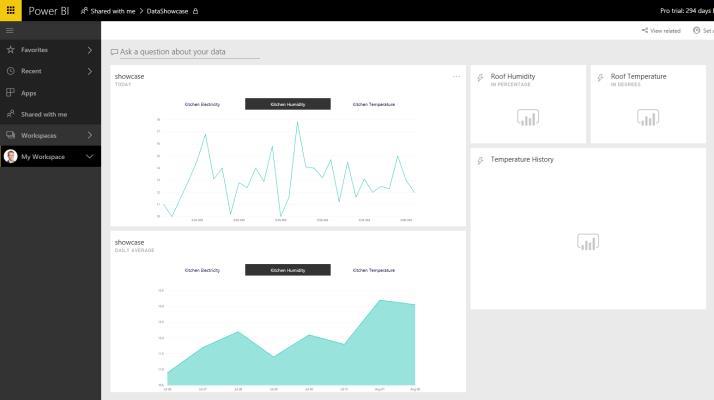Viewport: 714px width, 400px height.
Task: Click the Pro trial days remaining notice
Action: coord(687,10)
